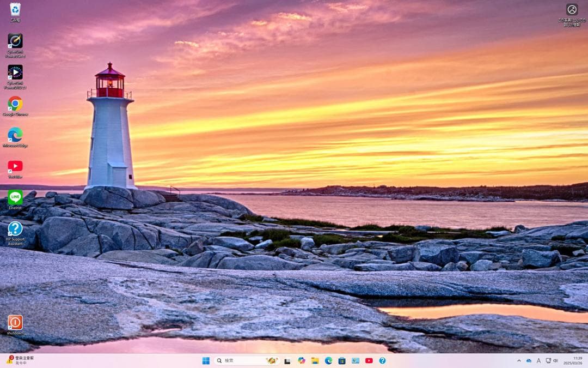This screenshot has height=368, width=588.
Task: Select the LINE installer desktop icon
Action: click(15, 197)
